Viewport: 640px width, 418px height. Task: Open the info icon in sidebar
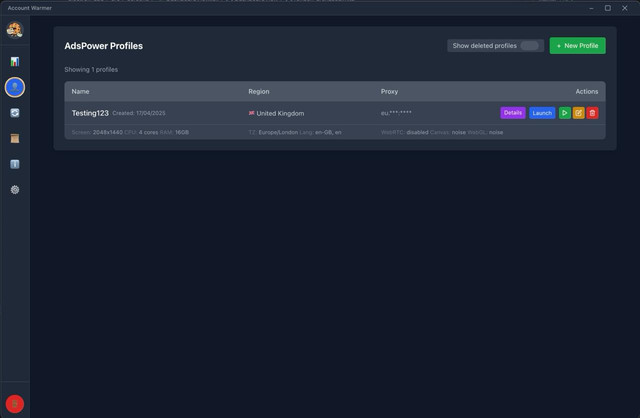point(15,164)
